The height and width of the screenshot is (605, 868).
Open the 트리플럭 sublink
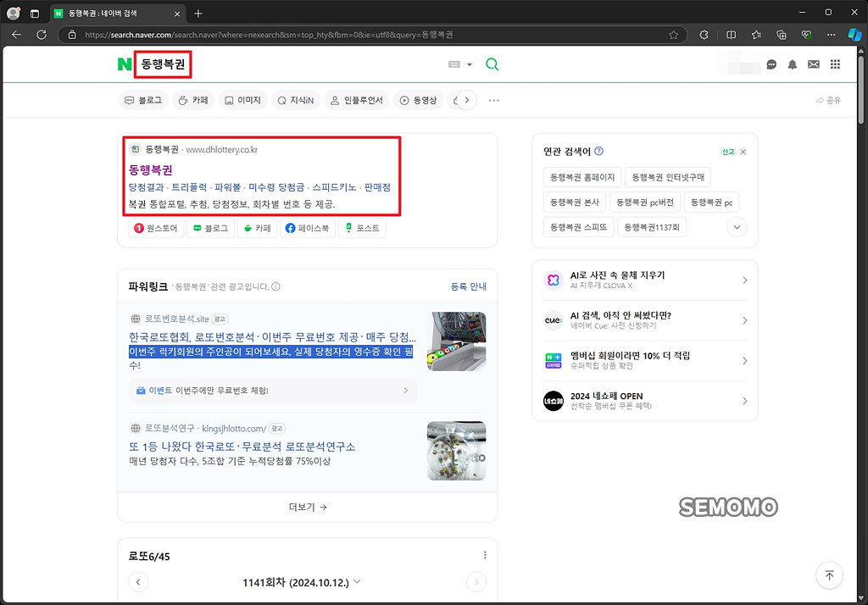coord(189,187)
